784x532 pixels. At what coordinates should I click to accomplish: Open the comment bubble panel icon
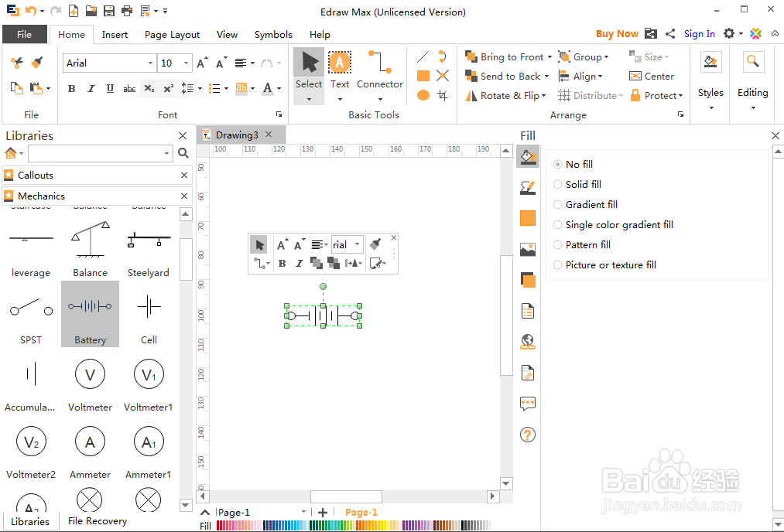[528, 404]
